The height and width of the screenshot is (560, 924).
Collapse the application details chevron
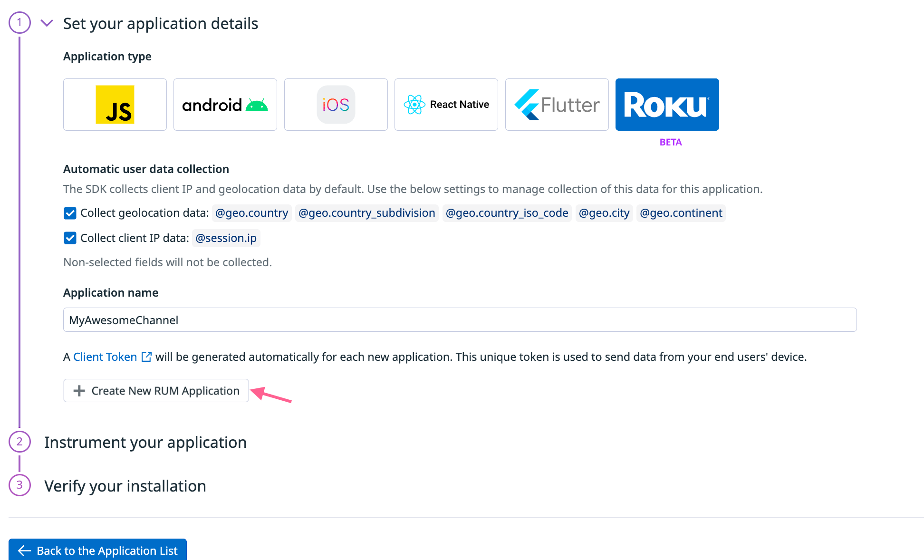click(47, 23)
